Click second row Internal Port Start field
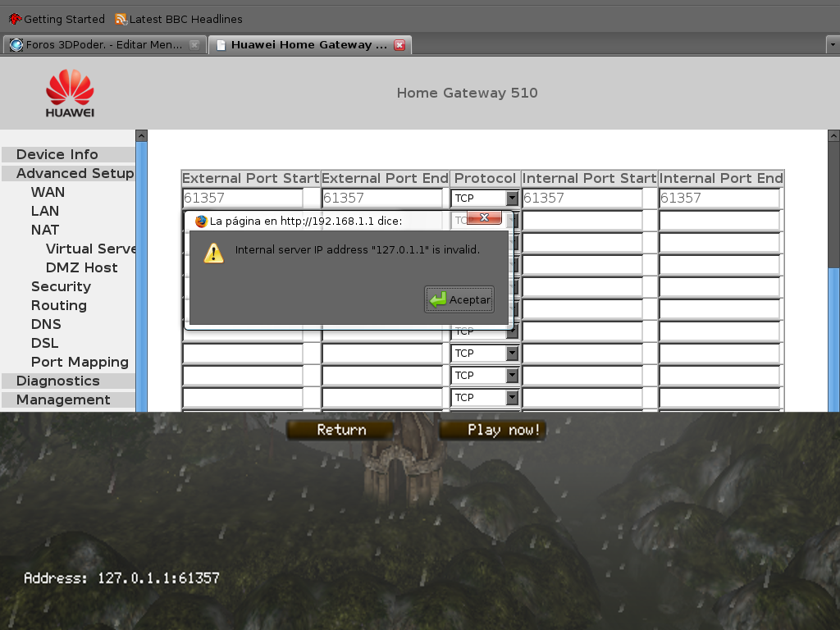Viewport: 840px width, 630px height. [582, 221]
